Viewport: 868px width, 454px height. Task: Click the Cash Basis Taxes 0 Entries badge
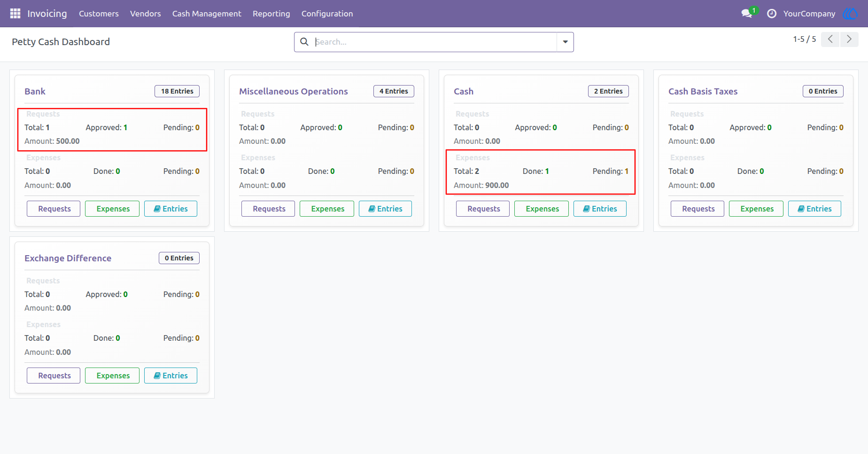(x=823, y=91)
